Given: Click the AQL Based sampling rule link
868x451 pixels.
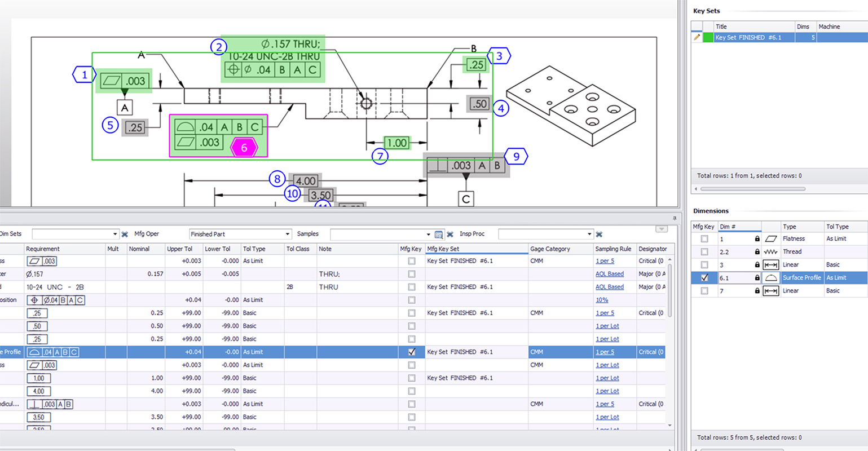Looking at the screenshot, I should [x=608, y=273].
